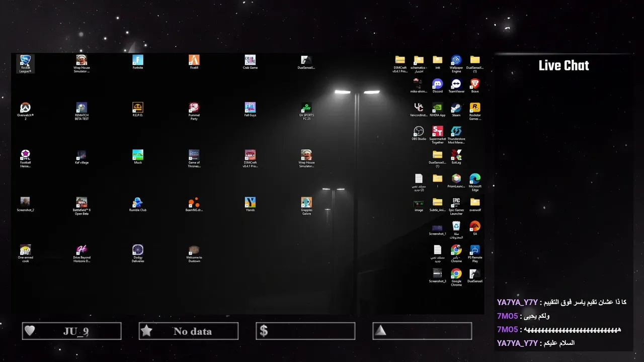Open the Subtle_Ani folder
Viewport: 644px width, 362px height.
tap(437, 205)
